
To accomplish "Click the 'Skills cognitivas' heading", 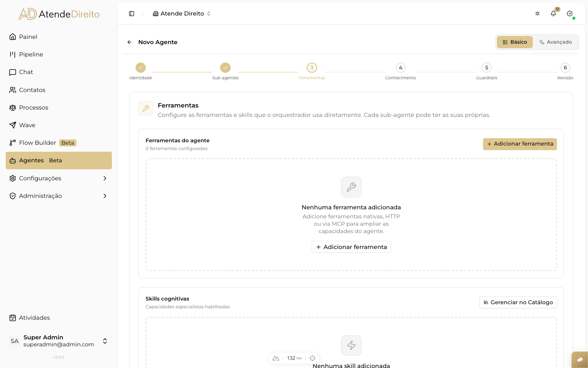I will coord(167,299).
